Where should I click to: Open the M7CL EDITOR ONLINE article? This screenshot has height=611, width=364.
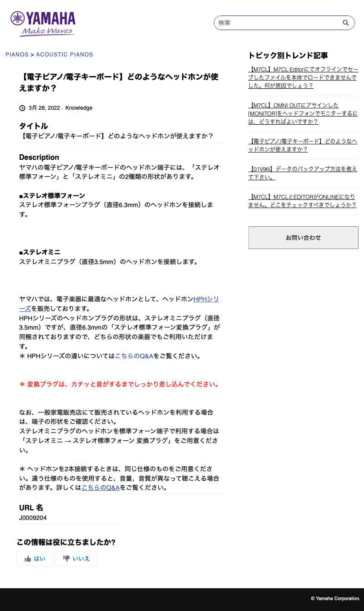pyautogui.click(x=303, y=201)
